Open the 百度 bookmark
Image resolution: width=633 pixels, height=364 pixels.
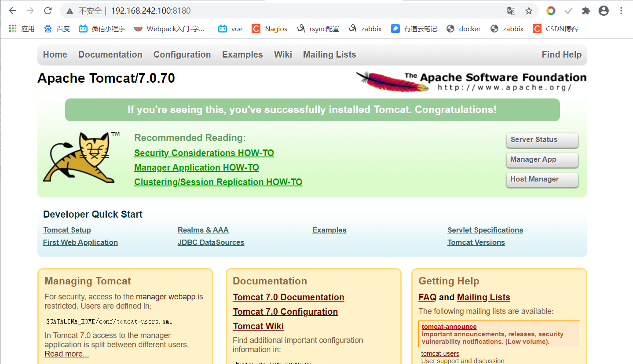point(57,29)
